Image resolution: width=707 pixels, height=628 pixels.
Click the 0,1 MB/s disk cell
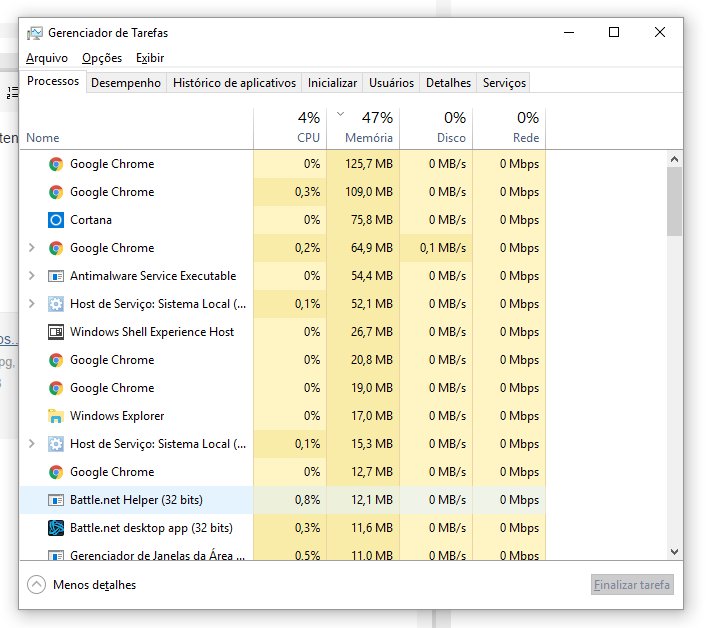[x=436, y=248]
